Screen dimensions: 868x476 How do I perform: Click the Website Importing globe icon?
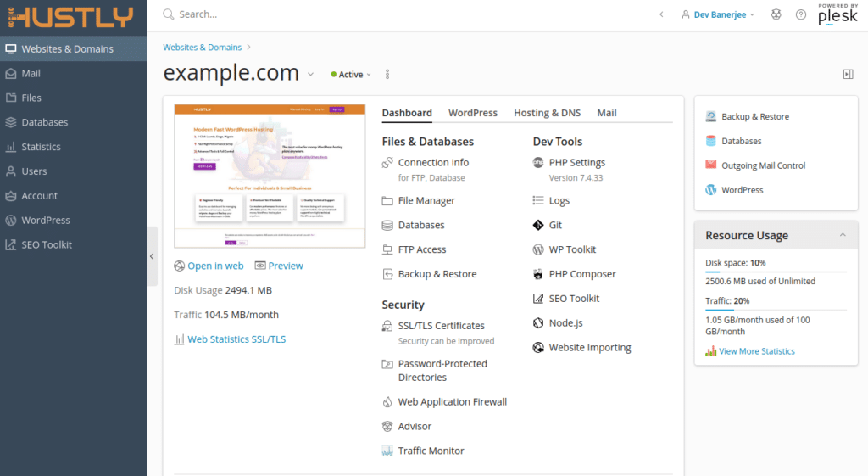[538, 347]
